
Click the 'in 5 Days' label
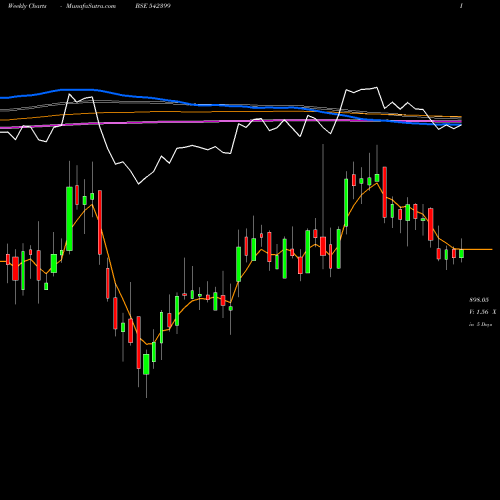point(481,324)
